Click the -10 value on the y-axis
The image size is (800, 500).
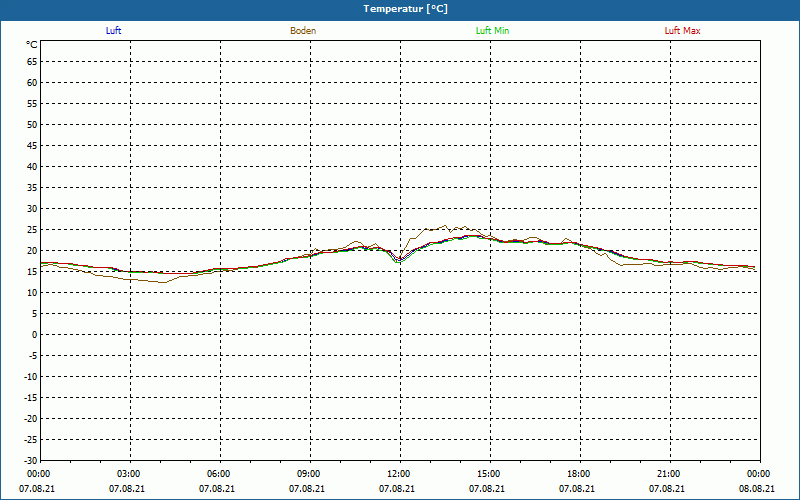click(x=31, y=377)
